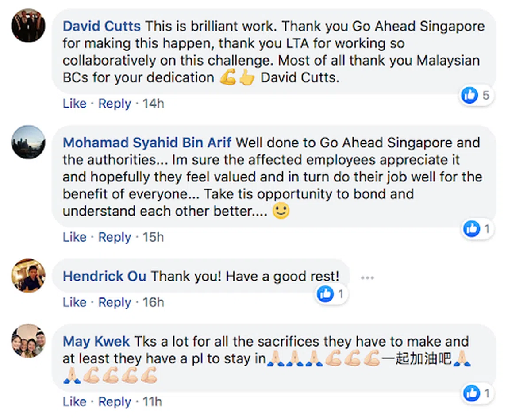Reply to May Kwek's comment

pyautogui.click(x=115, y=402)
